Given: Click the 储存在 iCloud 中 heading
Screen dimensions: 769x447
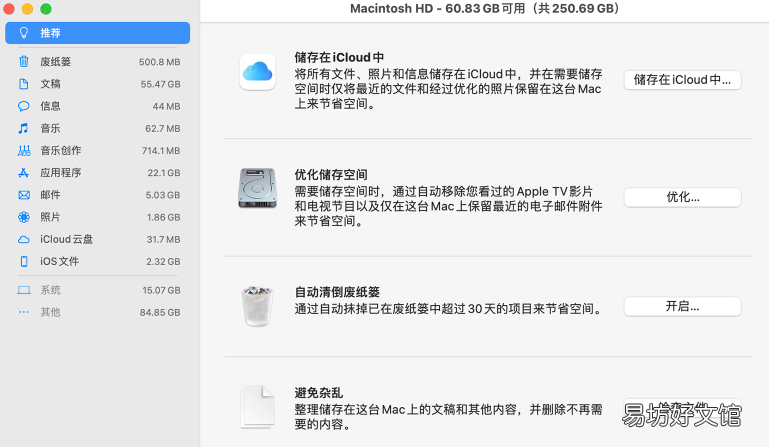Looking at the screenshot, I should [x=339, y=57].
